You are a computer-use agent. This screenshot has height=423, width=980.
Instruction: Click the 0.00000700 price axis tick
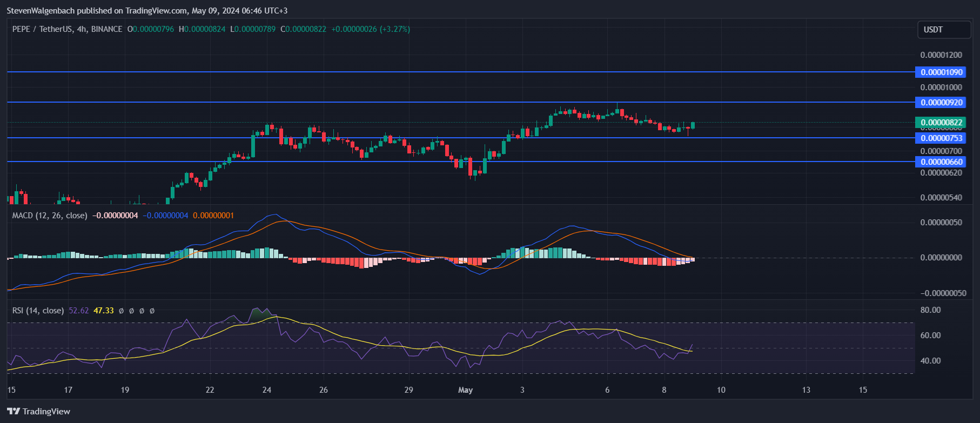click(941, 151)
